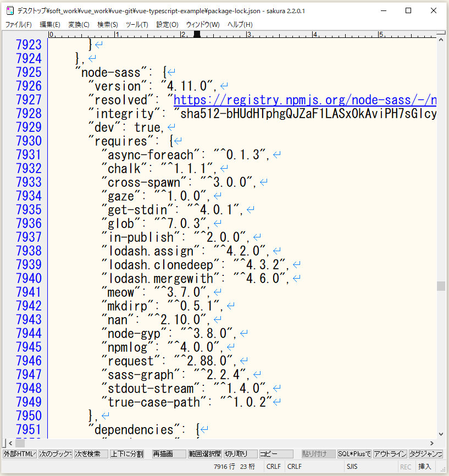The width and height of the screenshot is (449, 476).
Task: Click the vertical scrollbar up arrow
Action: coord(441,40)
